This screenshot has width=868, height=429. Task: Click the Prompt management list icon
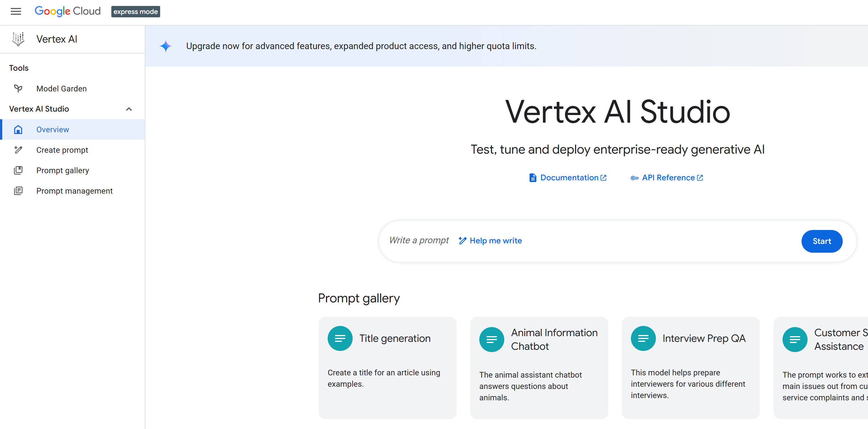click(x=18, y=191)
